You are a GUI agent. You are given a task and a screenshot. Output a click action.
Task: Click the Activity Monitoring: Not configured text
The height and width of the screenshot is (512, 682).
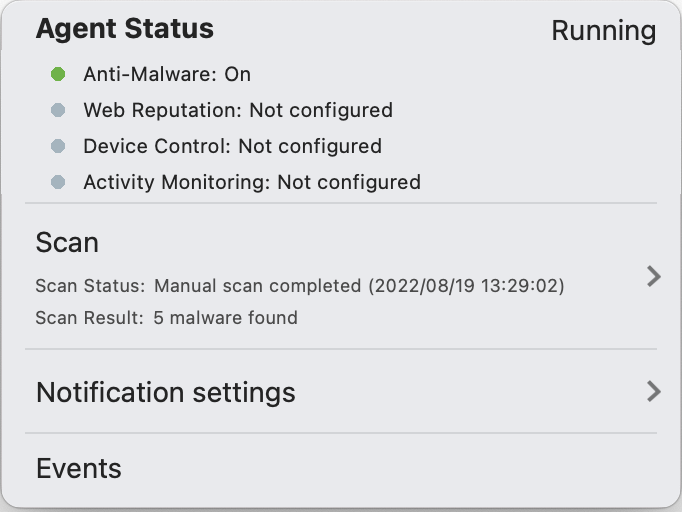click(x=252, y=182)
